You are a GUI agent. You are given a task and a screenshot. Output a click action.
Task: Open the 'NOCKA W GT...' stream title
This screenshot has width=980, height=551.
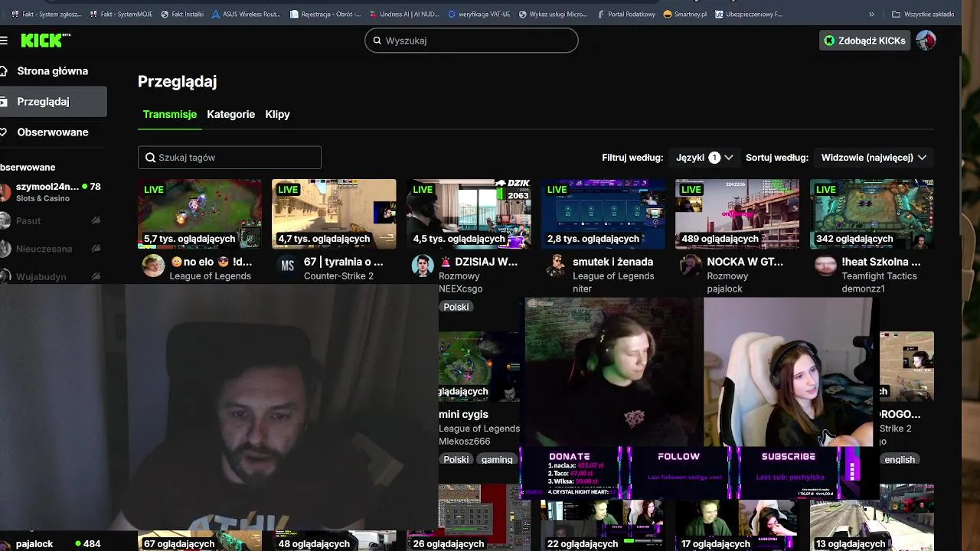click(x=745, y=262)
